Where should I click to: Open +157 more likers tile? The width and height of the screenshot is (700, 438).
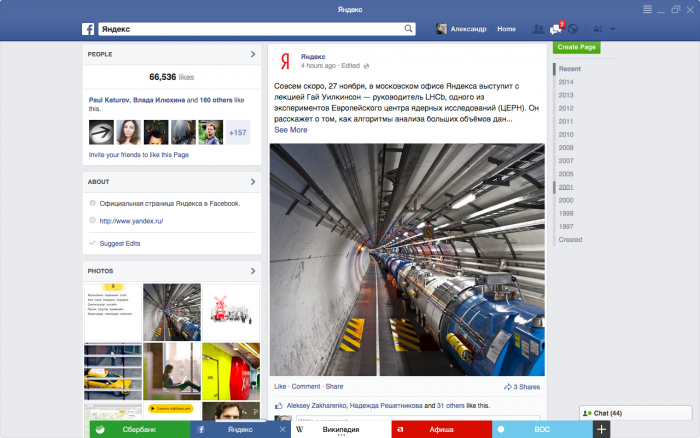[x=238, y=132]
